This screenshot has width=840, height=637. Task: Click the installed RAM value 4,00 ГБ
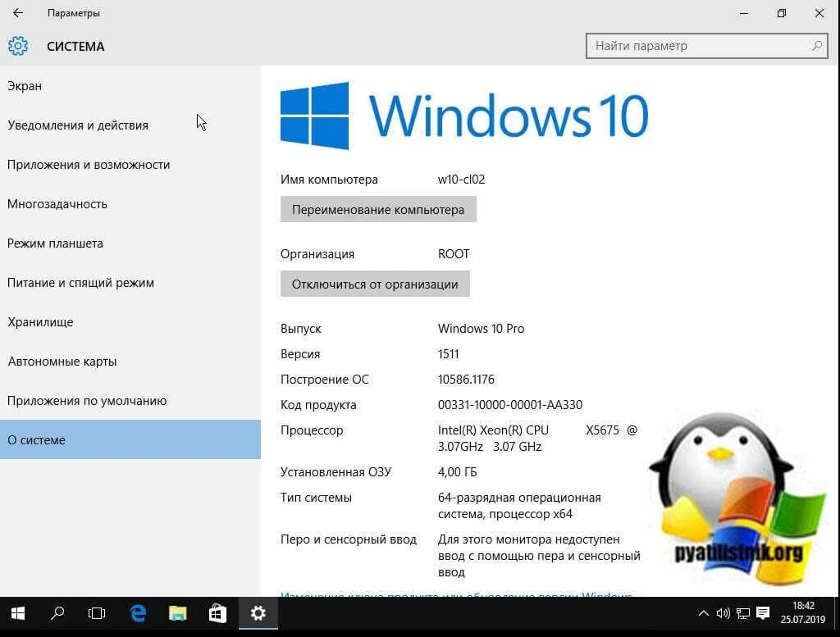[457, 472]
